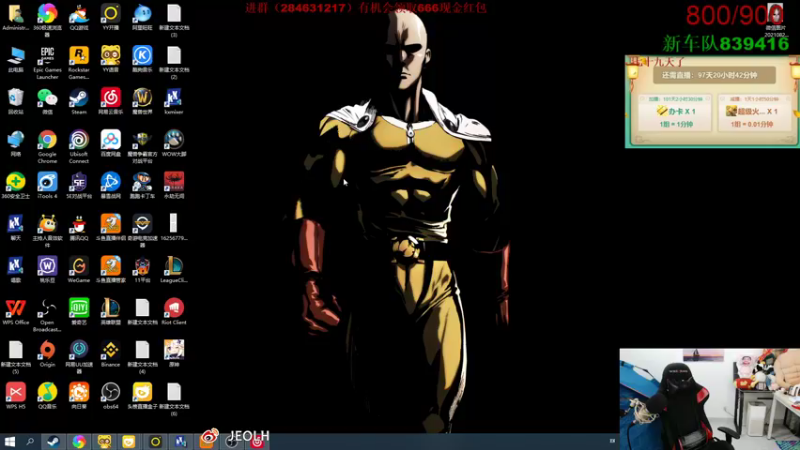Launch the obs64 desktop shortcut
Image resolution: width=800 pixels, height=450 pixels.
[x=111, y=396]
